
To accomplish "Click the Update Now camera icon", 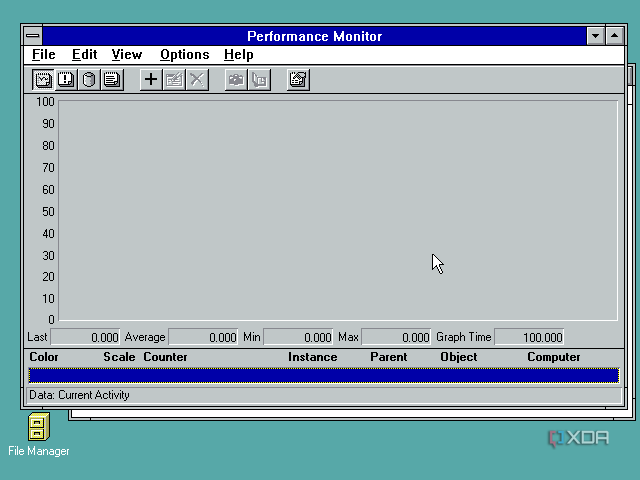I will coord(236,80).
